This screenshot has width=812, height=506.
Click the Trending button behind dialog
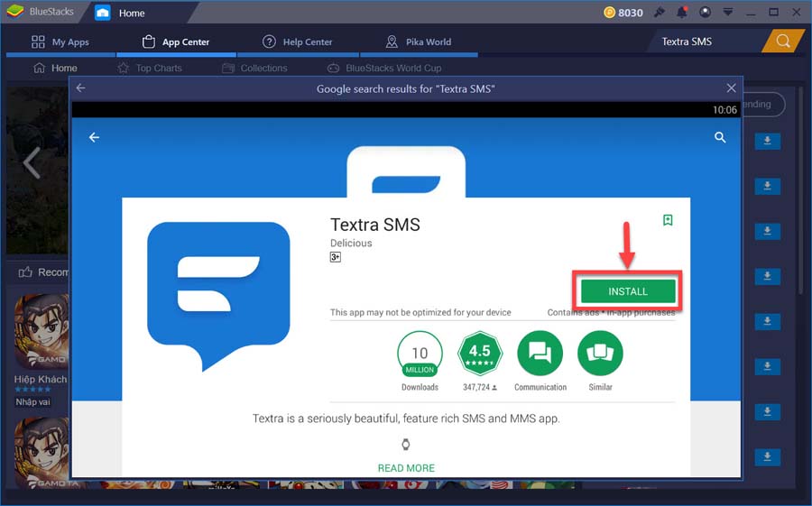pyautogui.click(x=762, y=104)
